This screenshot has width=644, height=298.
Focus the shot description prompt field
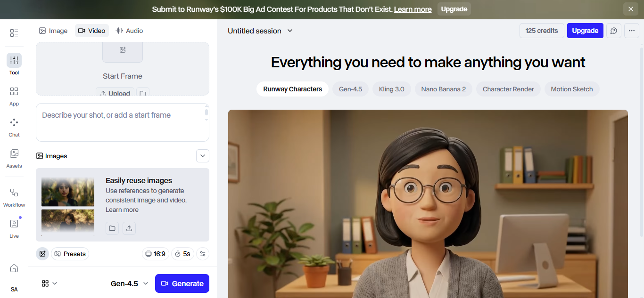[x=123, y=122]
